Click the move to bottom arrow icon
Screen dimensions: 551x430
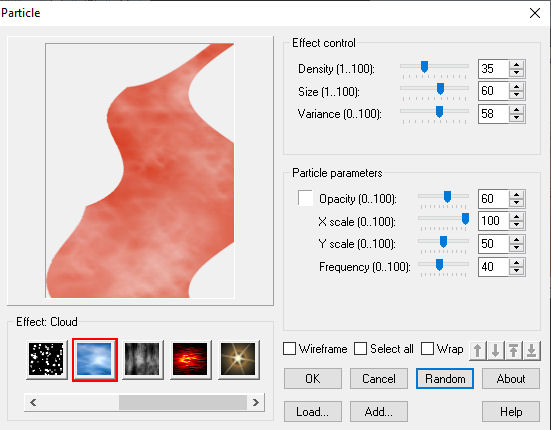(x=531, y=350)
